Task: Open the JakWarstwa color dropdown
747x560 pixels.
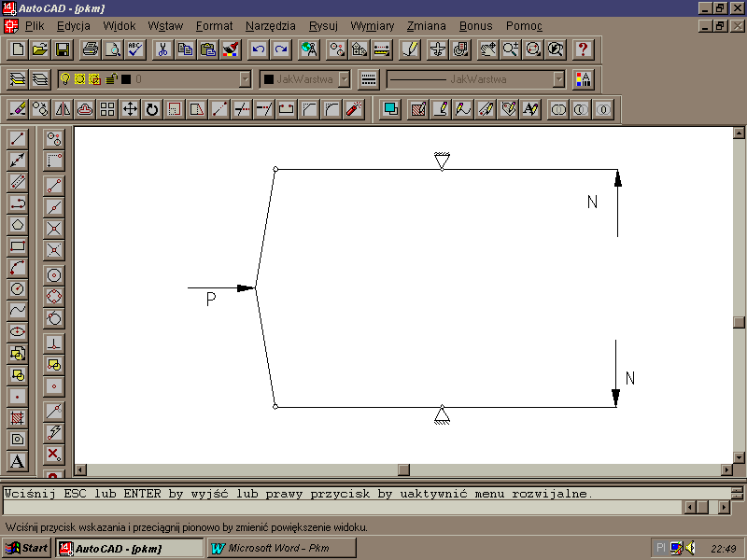Action: [x=344, y=79]
